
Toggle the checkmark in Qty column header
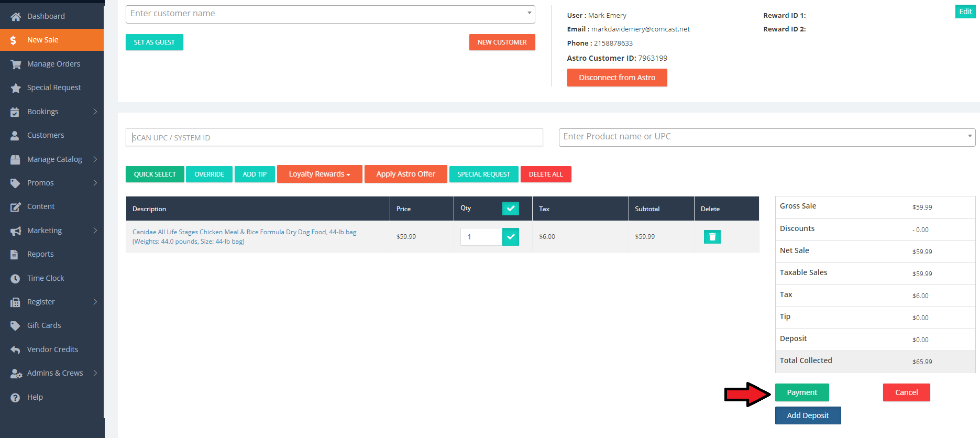(510, 209)
